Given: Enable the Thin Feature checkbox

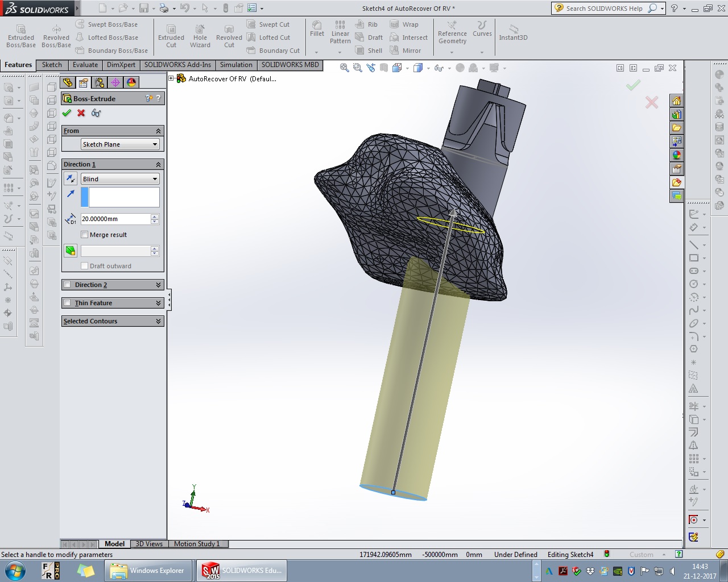Looking at the screenshot, I should pyautogui.click(x=68, y=303).
